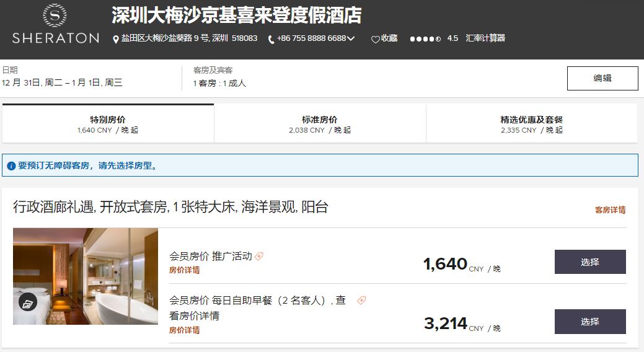This screenshot has height=352, width=644.
Task: Click the date range 12 月 31日 – 1 月 1日
Action: 62,82
